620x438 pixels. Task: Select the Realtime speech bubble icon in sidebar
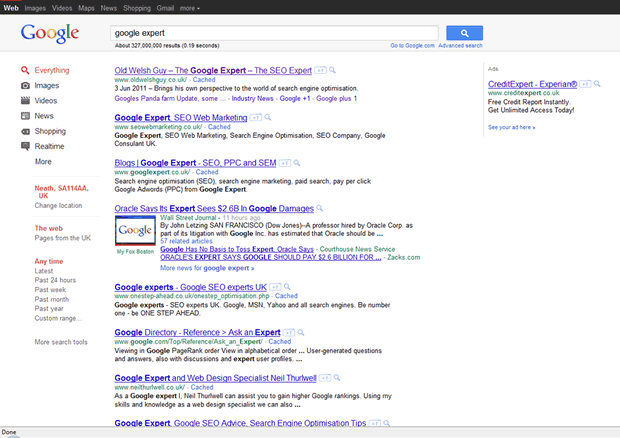click(25, 146)
